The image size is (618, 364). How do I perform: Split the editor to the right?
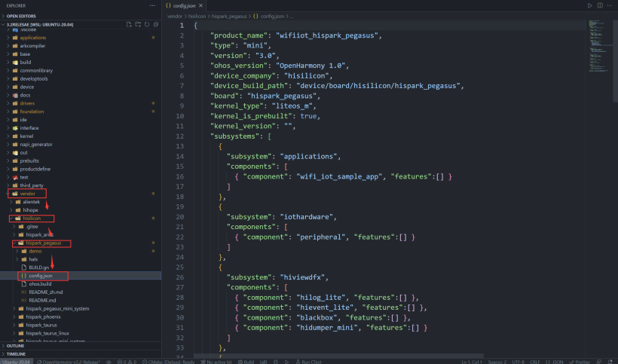coord(600,5)
